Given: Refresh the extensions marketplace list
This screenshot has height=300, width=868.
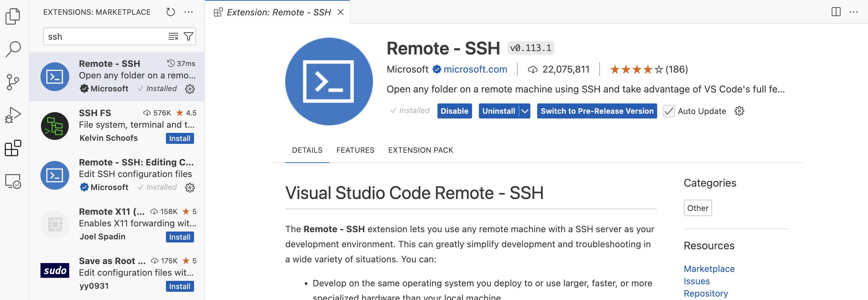Looking at the screenshot, I should (170, 12).
